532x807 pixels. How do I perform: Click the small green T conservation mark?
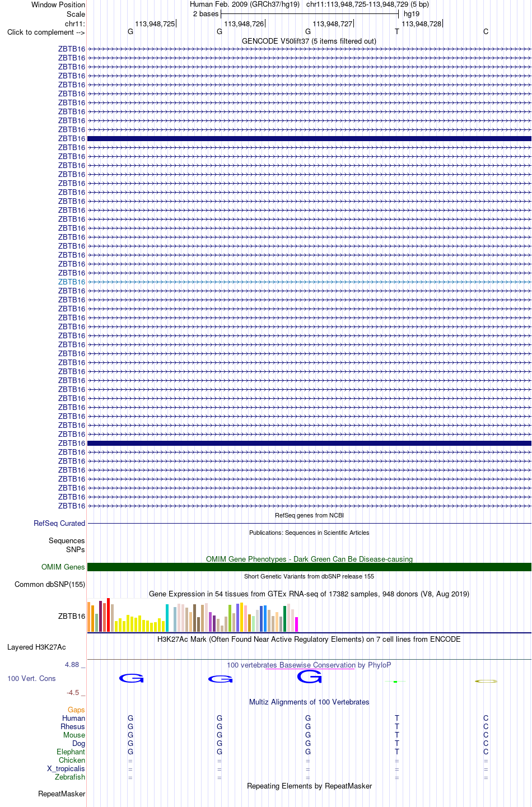(395, 682)
